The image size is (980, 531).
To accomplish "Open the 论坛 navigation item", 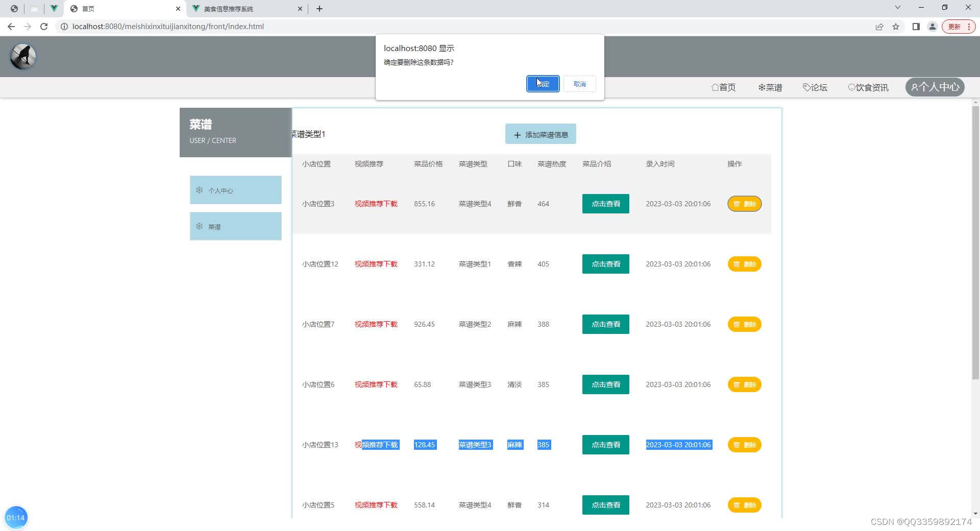I will [x=815, y=87].
